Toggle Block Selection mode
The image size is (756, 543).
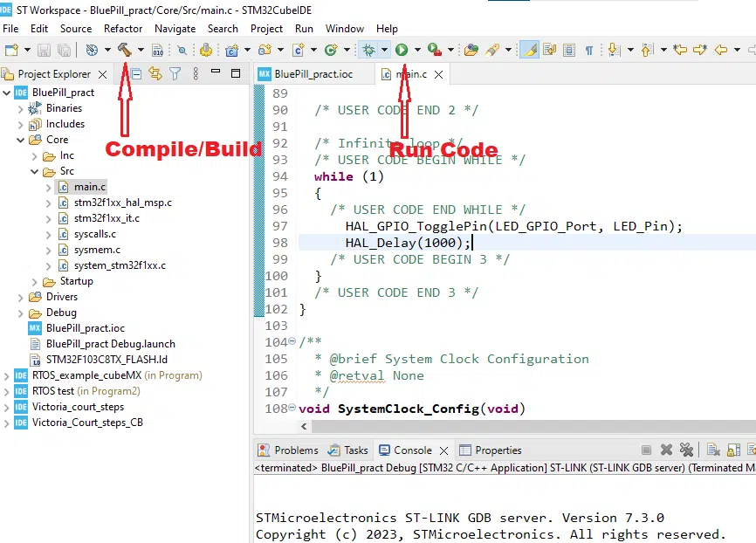pos(569,50)
